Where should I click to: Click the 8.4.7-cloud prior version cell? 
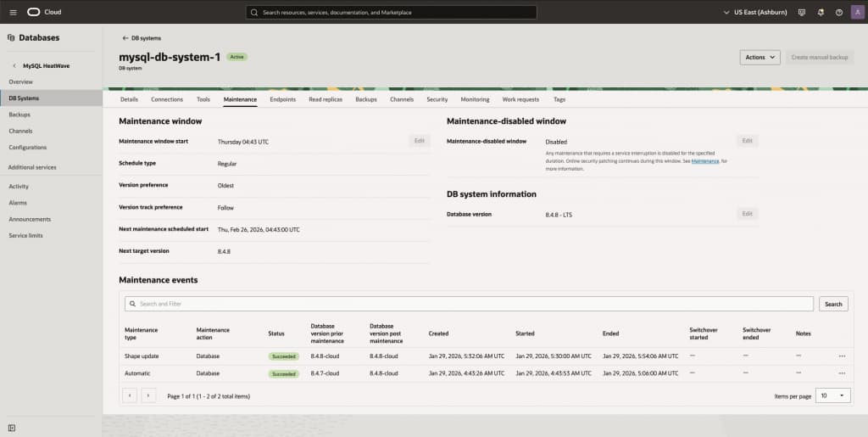click(325, 373)
